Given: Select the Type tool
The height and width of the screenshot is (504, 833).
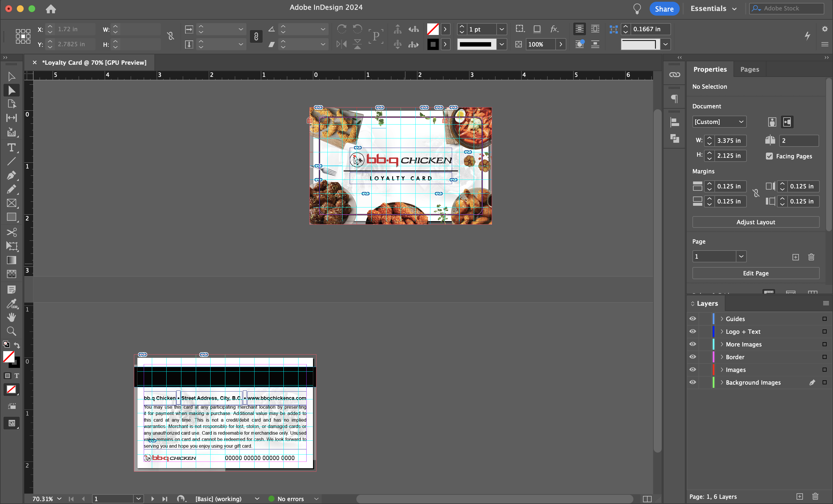Looking at the screenshot, I should coord(12,148).
